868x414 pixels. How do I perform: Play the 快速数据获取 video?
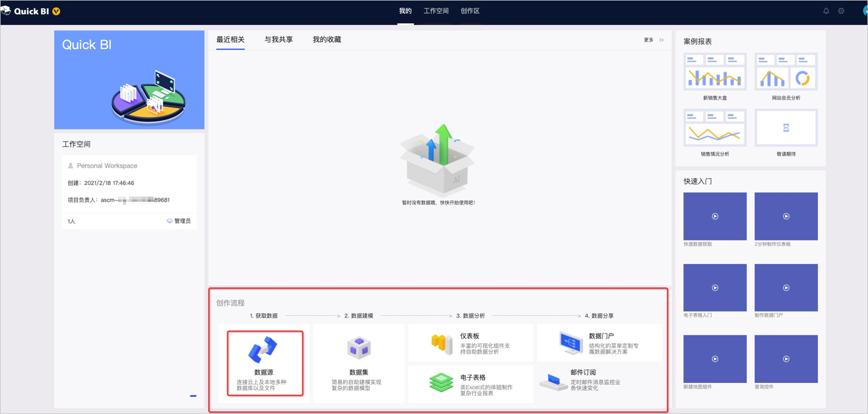(x=715, y=216)
